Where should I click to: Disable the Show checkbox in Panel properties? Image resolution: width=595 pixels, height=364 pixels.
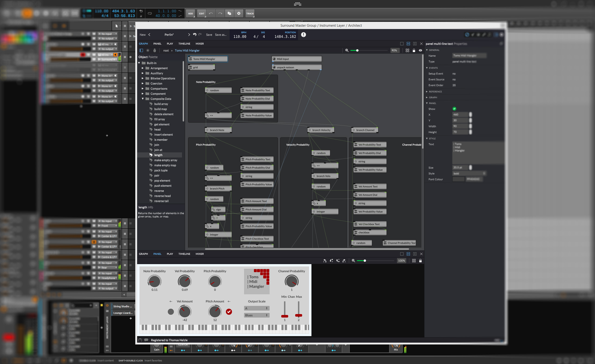(x=454, y=109)
